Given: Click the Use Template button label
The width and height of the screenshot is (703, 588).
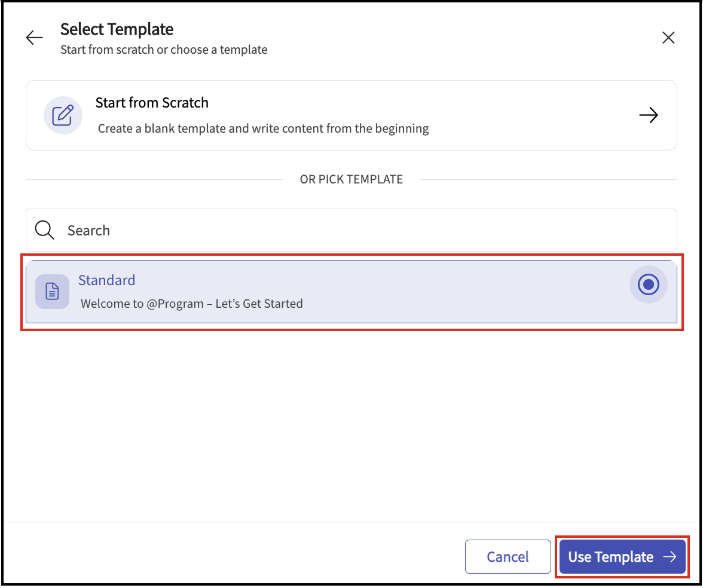Looking at the screenshot, I should point(610,557).
